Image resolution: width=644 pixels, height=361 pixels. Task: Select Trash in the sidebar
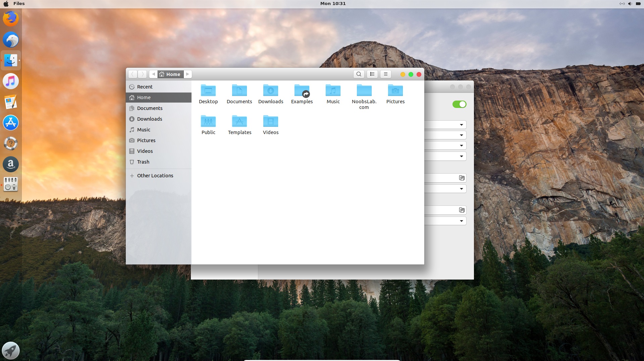[x=143, y=162]
